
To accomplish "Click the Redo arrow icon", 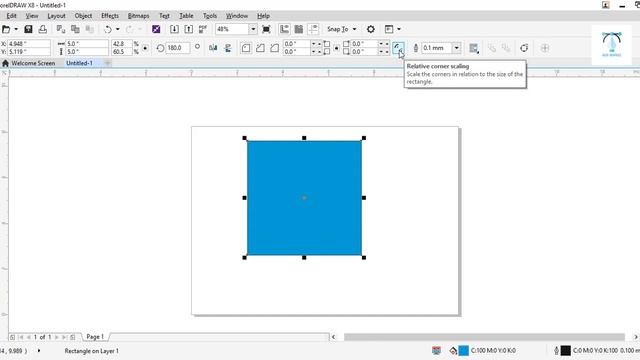I will 129,29.
